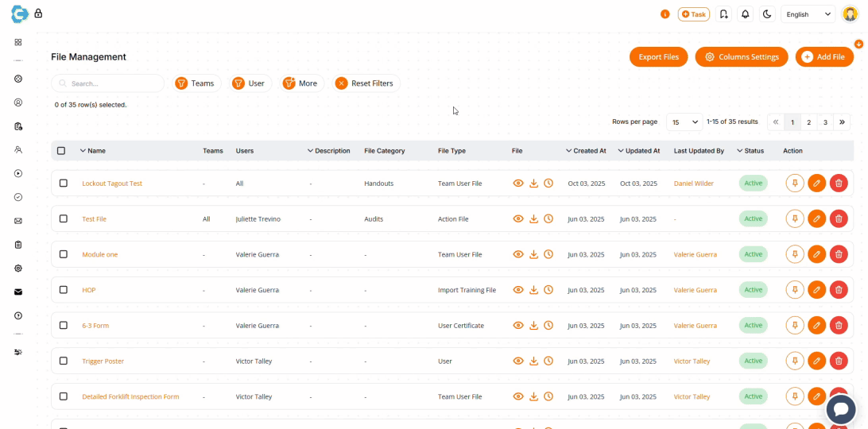The height and width of the screenshot is (429, 868).
Task: View history of 6-3 Form file
Action: 548,326
